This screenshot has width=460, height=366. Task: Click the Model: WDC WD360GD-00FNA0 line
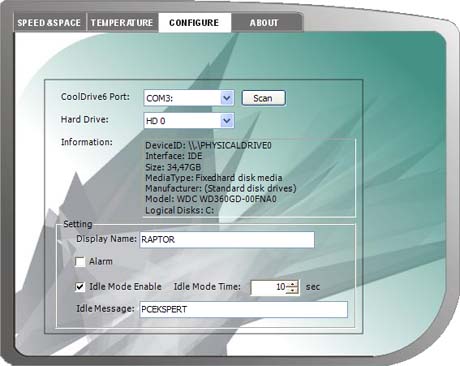pos(211,199)
